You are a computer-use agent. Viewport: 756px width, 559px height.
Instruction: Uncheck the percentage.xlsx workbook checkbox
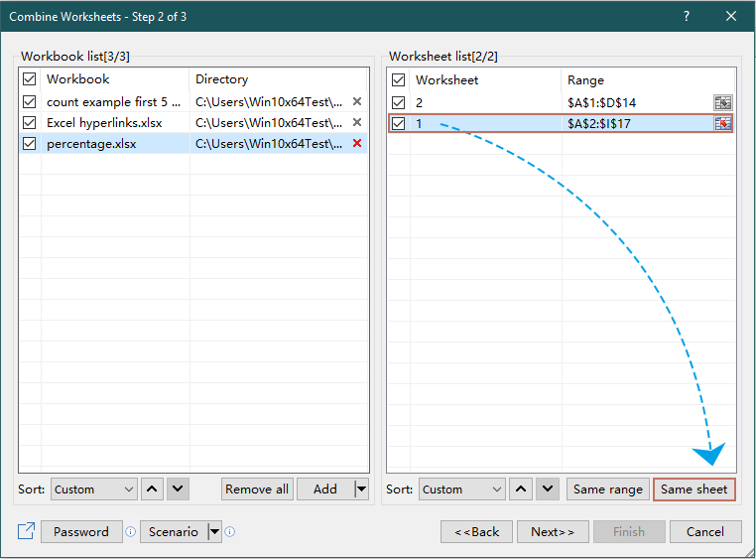coord(29,144)
